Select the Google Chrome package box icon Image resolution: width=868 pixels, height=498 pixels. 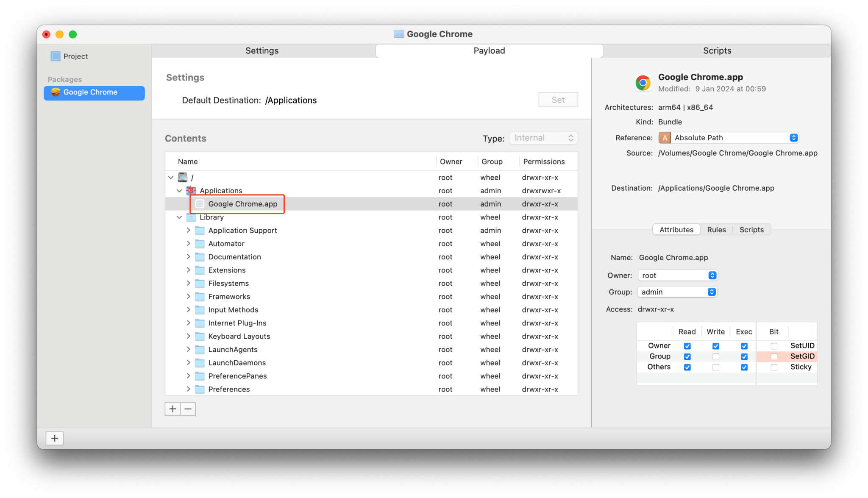click(x=56, y=92)
